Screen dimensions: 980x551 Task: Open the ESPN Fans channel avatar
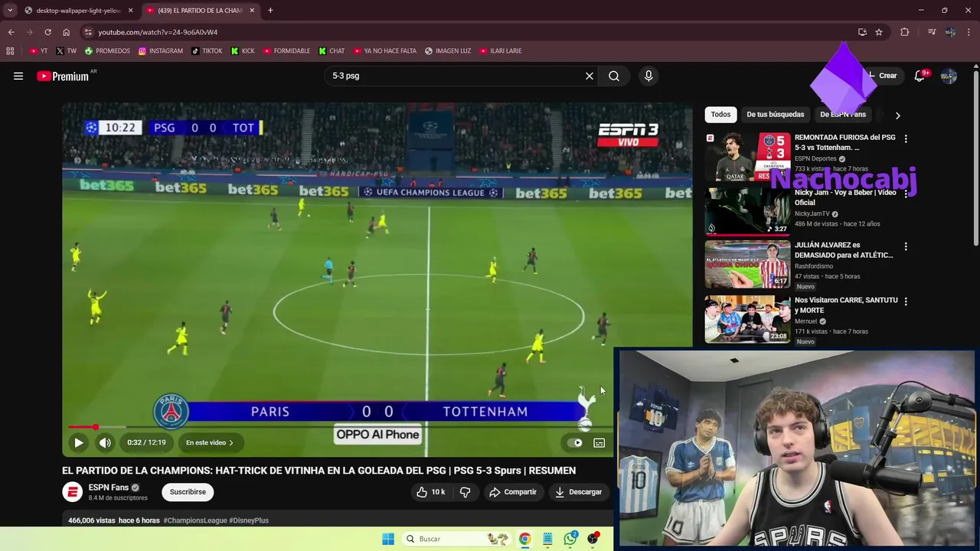(x=72, y=492)
